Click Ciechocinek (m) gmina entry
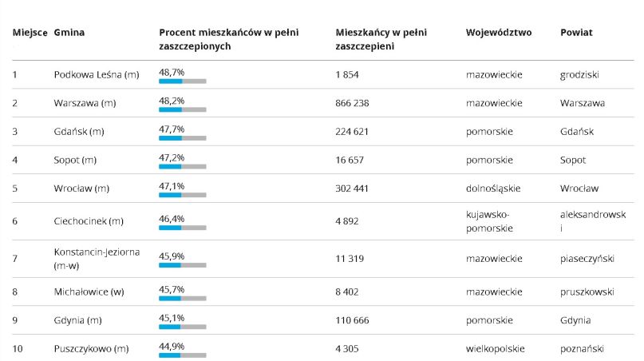The width and height of the screenshot is (644, 361). coord(89,221)
